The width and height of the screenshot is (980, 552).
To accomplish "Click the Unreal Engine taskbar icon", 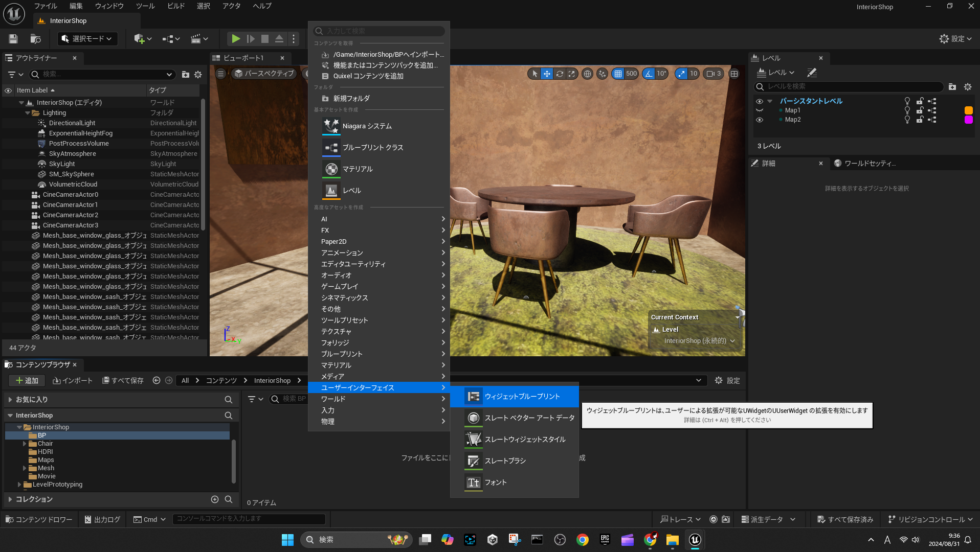I will coord(695,540).
